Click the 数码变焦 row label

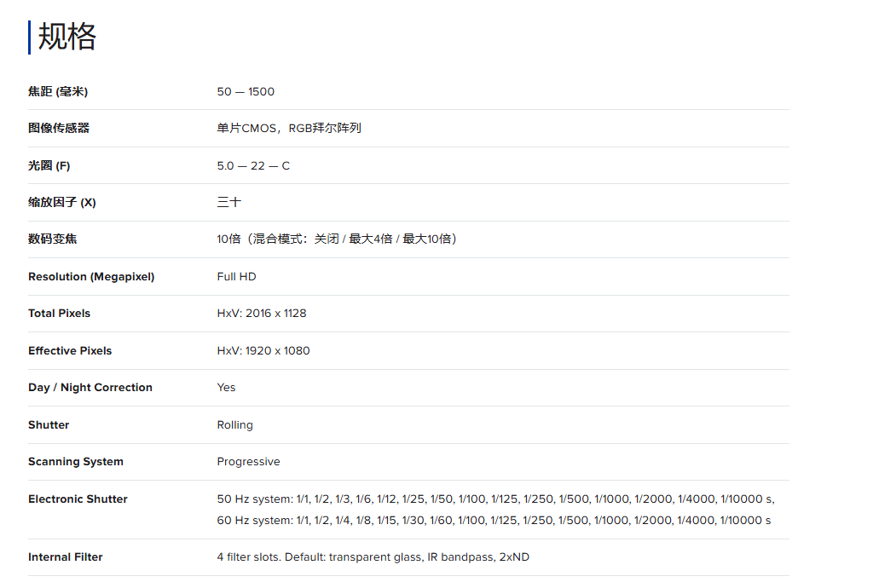(53, 239)
